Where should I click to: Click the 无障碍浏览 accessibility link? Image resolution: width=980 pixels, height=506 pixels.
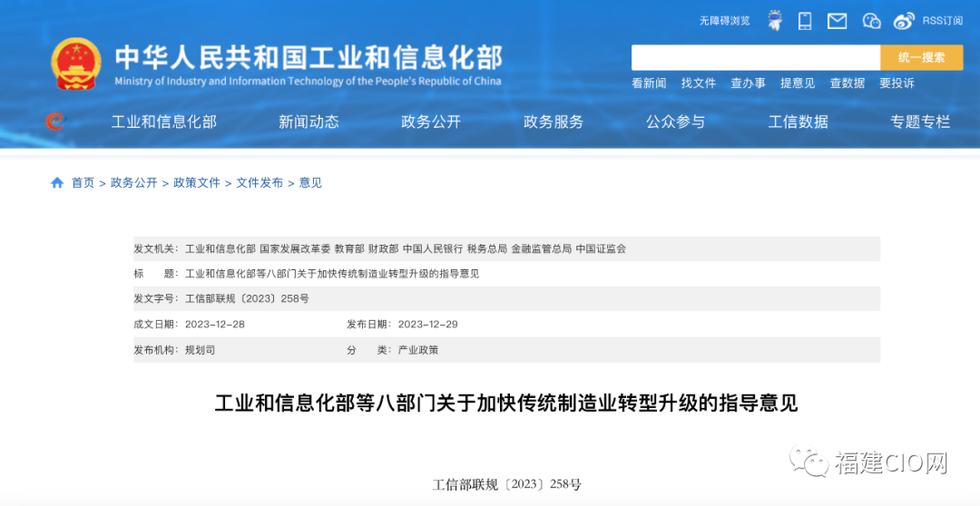724,20
